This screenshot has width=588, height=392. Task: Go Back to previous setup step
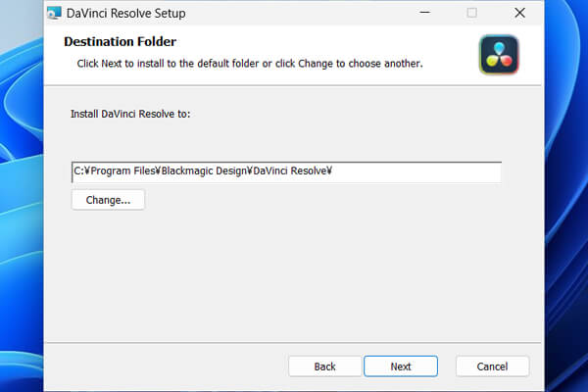coord(324,367)
